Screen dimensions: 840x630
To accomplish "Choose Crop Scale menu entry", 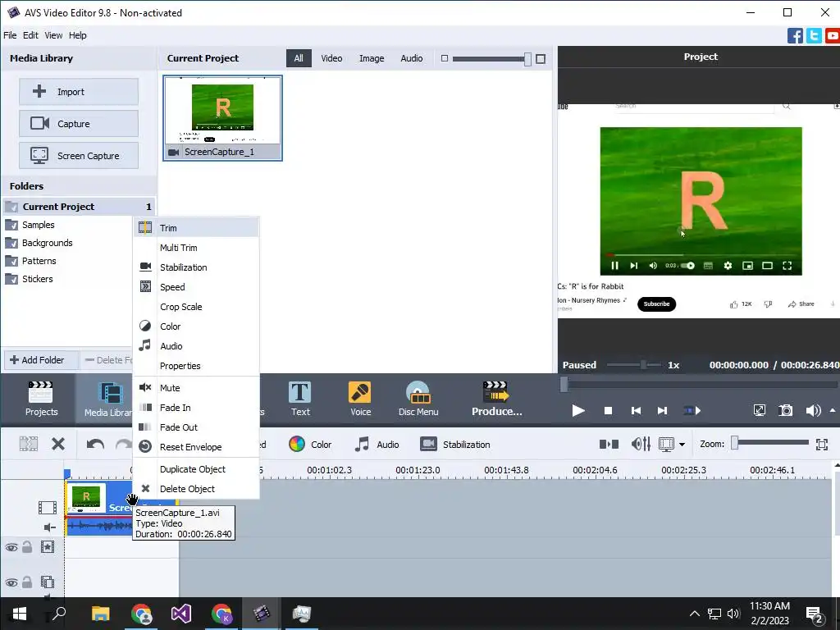I will pos(196,307).
